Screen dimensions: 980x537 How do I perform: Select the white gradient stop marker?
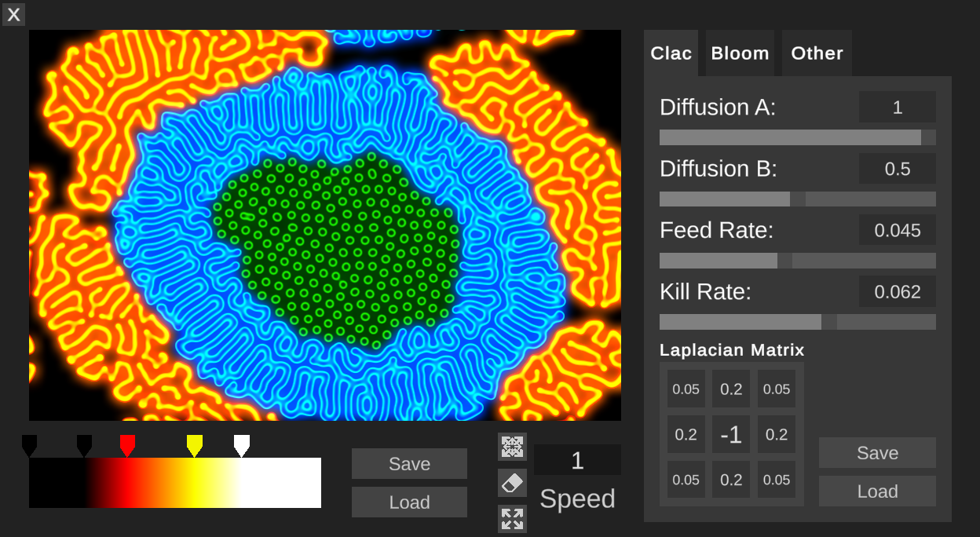coord(242,444)
